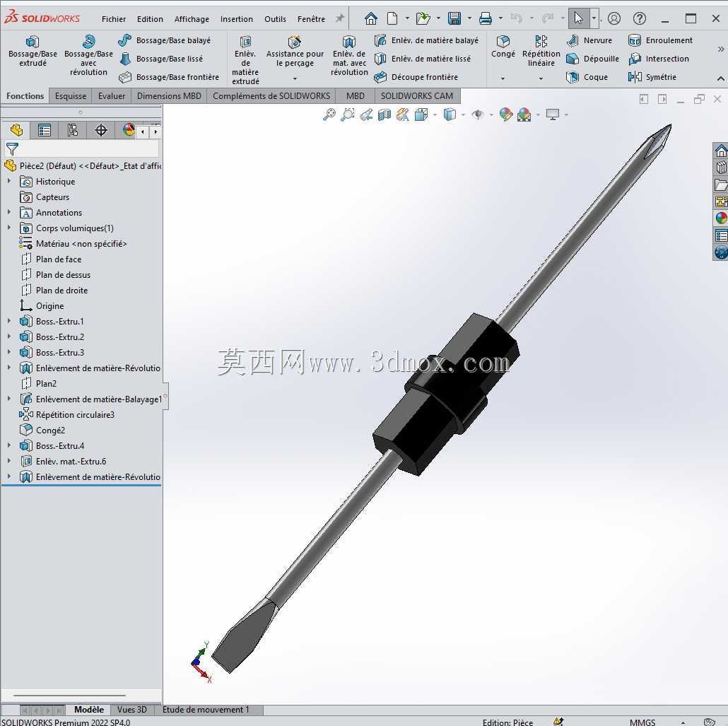Expand the Annotations folder

tap(8, 212)
